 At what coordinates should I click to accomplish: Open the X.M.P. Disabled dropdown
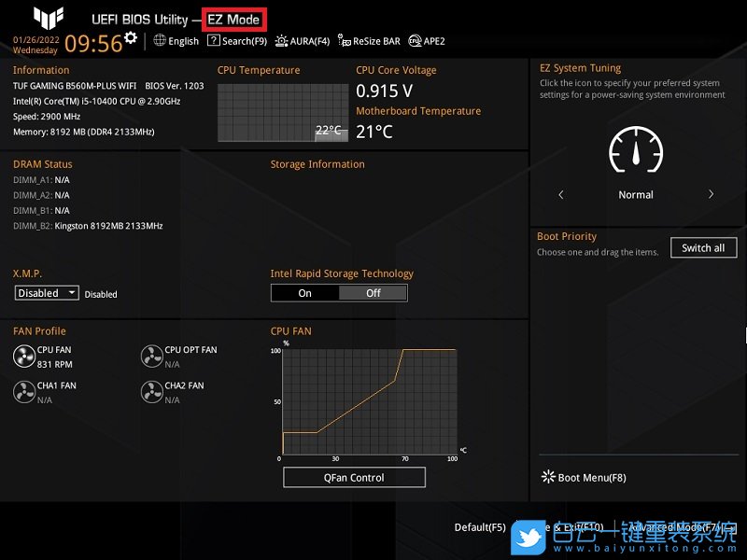point(46,292)
